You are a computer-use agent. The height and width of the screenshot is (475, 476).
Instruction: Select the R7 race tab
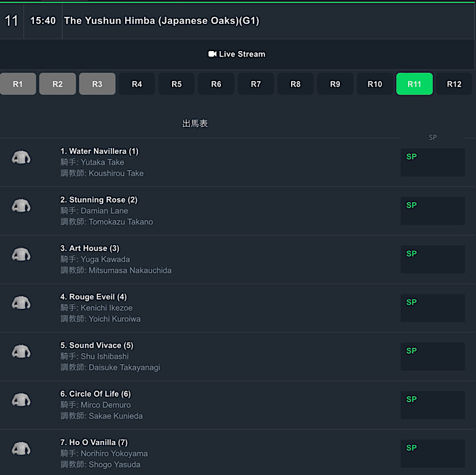coord(256,84)
